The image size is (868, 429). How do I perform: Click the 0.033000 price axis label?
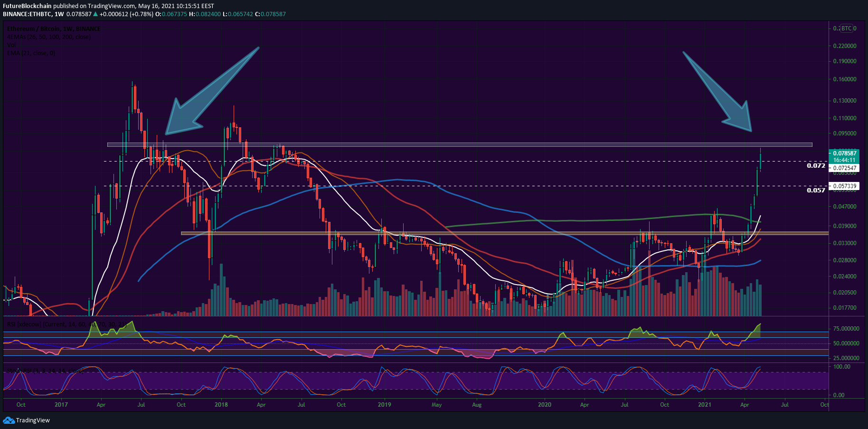pyautogui.click(x=845, y=243)
